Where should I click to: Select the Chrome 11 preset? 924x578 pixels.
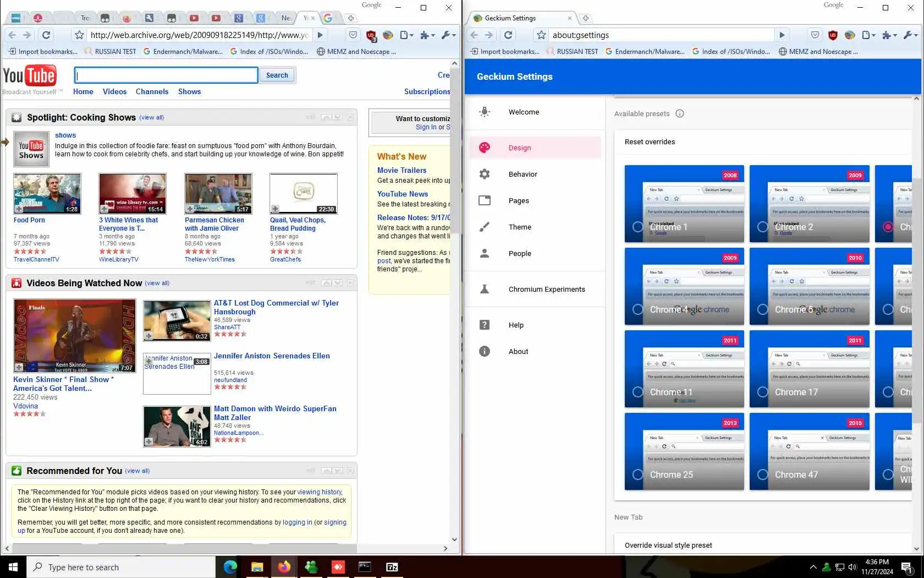pos(684,369)
